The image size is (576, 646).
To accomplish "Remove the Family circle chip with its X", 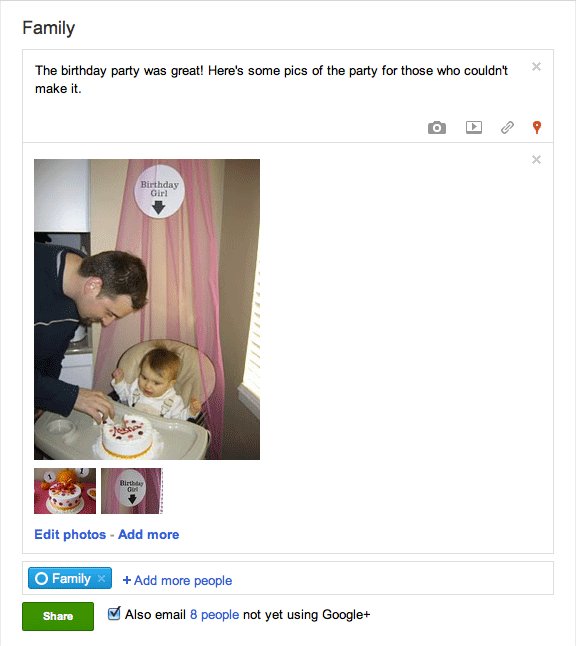I will click(101, 578).
